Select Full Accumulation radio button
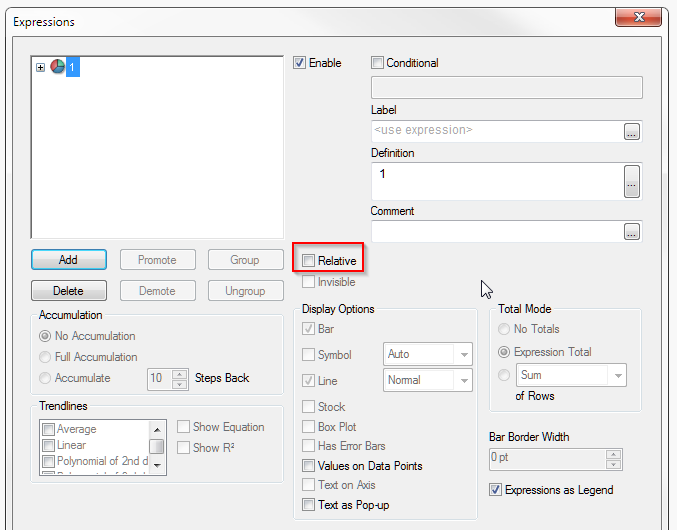Screen dimensions: 677x530 coord(45,357)
